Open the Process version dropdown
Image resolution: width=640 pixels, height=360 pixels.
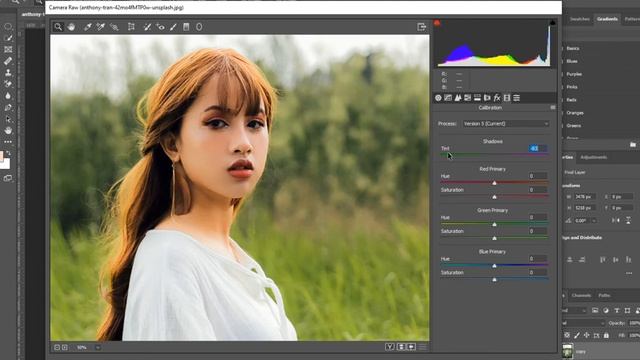pos(506,124)
